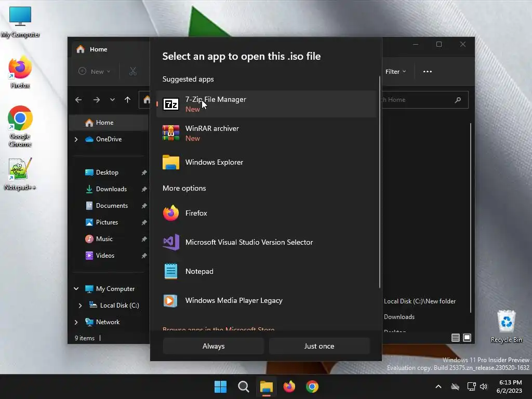Open OneDrive in navigation pane
Image resolution: width=532 pixels, height=399 pixels.
click(109, 139)
